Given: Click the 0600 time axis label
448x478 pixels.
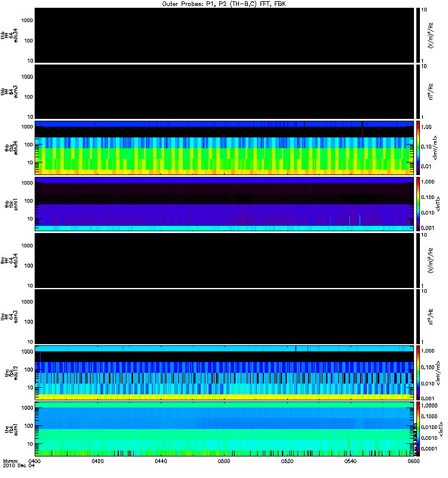Looking at the screenshot, I should (413, 461).
